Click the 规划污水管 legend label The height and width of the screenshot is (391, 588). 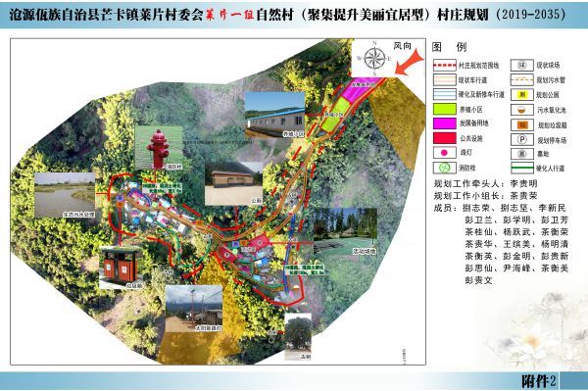(x=551, y=80)
